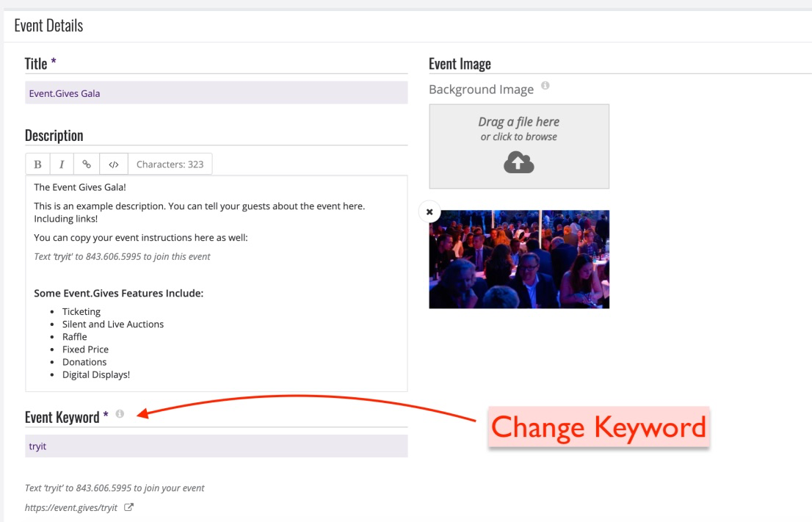
Task: Edit the Title field Event.Gives Gala
Action: 217,93
